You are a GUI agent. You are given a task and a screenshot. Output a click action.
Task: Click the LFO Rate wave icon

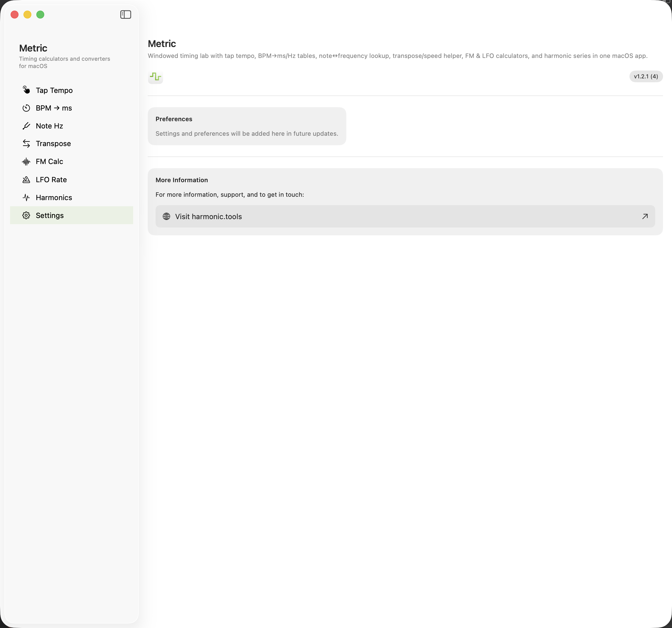coord(27,179)
